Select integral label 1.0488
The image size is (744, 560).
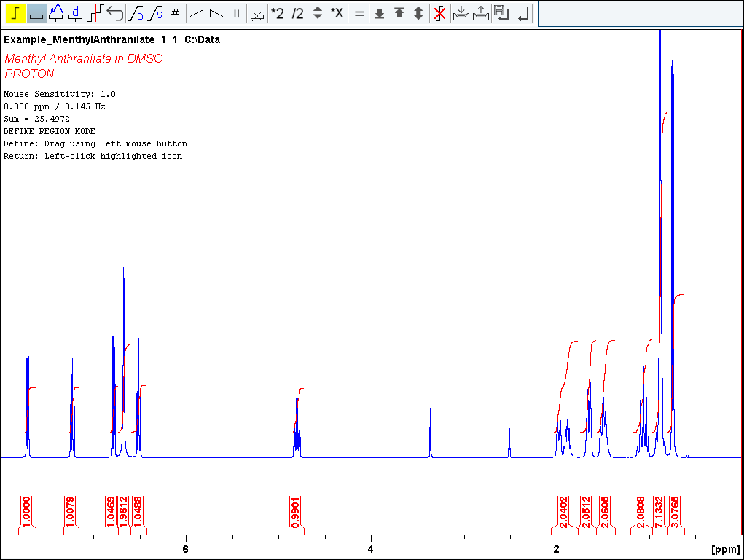pyautogui.click(x=138, y=512)
